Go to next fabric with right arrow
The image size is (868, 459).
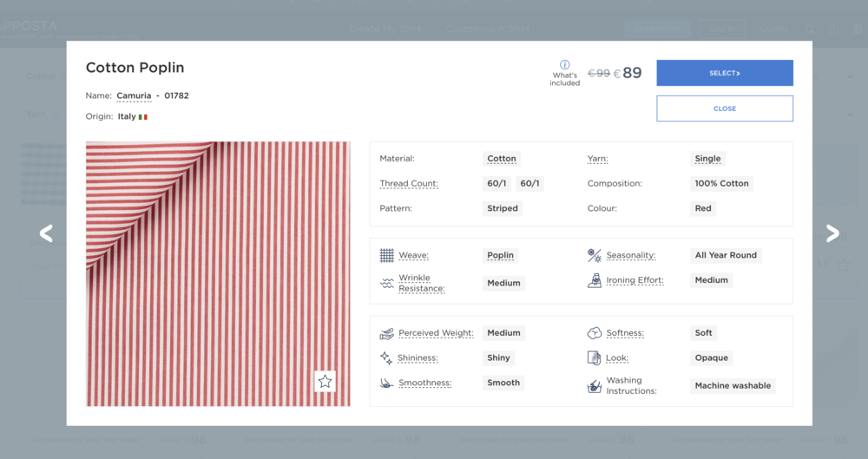[832, 233]
